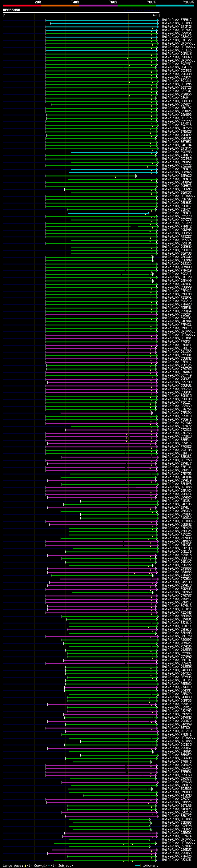Select the UniRef100_C7Z8C3 hit name
Screen dimensions: 197x868
click(x=176, y=430)
